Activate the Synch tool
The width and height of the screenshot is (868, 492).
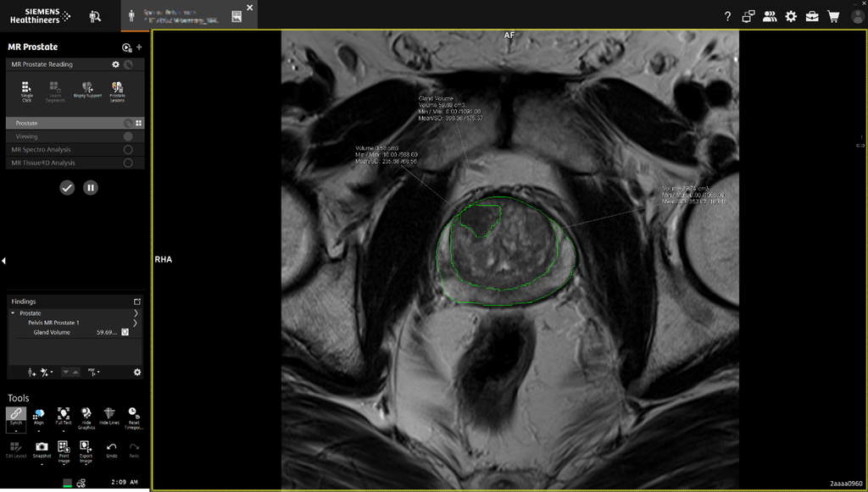pyautogui.click(x=16, y=414)
